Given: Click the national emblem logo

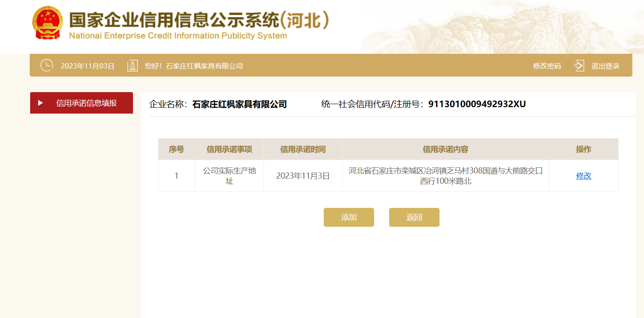Looking at the screenshot, I should (x=48, y=23).
